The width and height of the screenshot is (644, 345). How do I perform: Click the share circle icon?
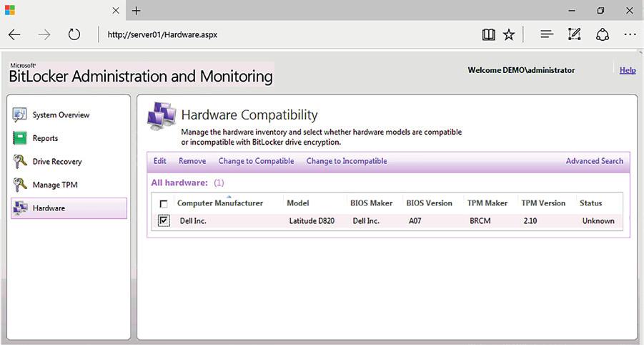(602, 34)
